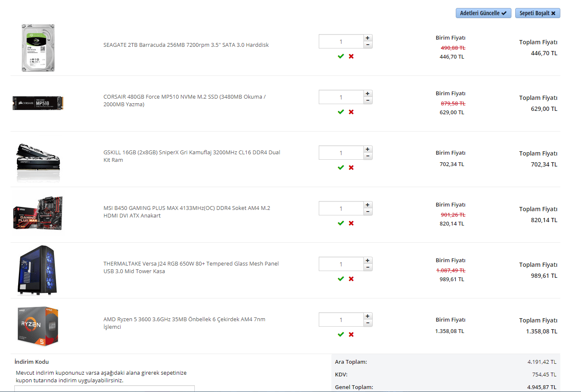Click the struck-through price 901,26 TL
Viewport: 581px width, 392px height.
pos(453,215)
